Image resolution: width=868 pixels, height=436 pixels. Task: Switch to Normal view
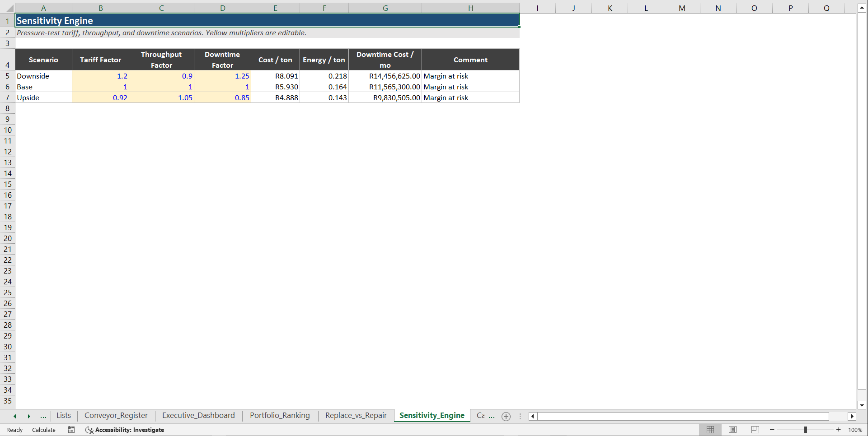[x=710, y=430]
